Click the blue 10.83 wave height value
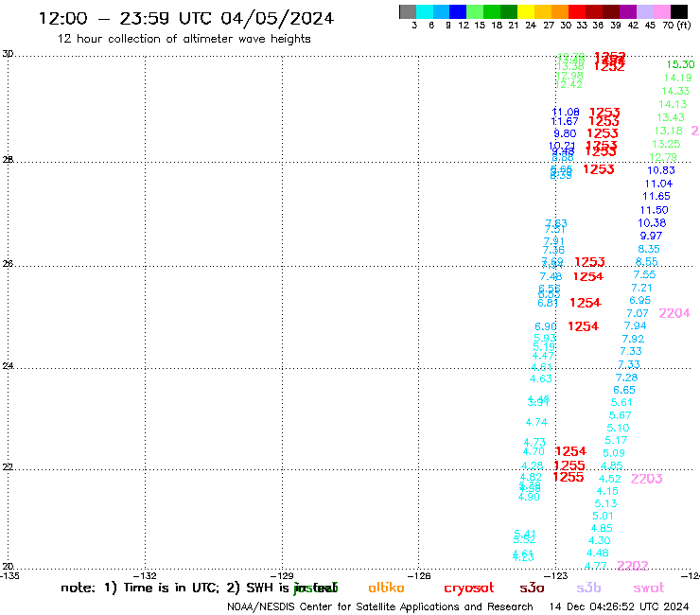 pyautogui.click(x=661, y=170)
